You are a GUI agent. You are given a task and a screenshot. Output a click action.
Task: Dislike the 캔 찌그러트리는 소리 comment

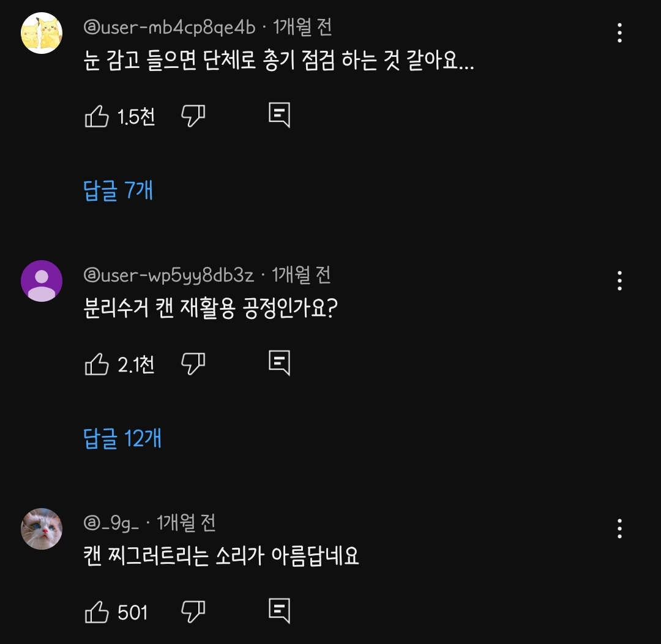[193, 612]
